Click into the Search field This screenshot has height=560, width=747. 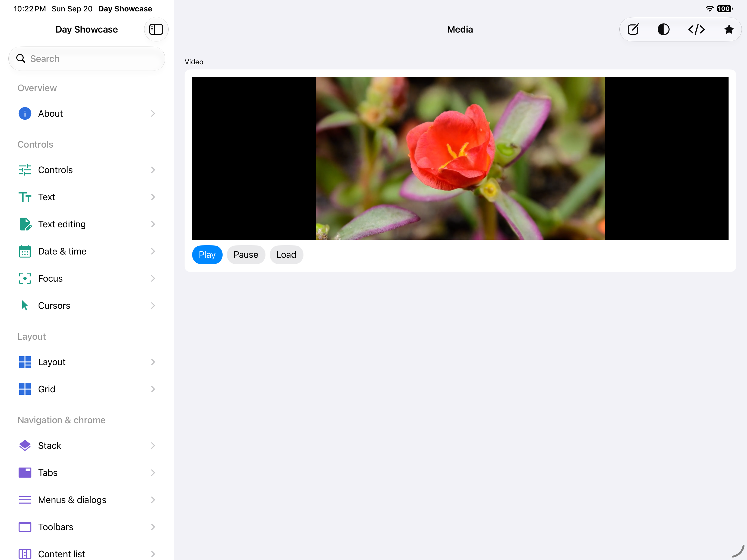pos(87,59)
